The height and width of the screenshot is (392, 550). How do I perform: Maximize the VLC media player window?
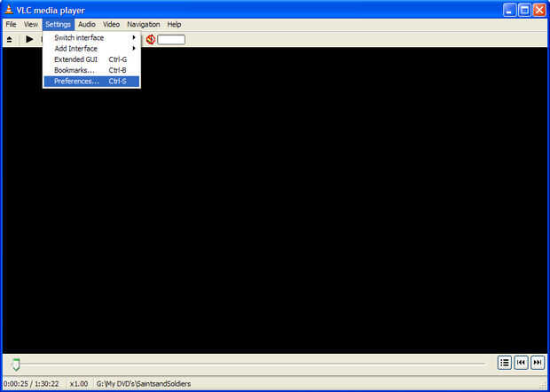click(525, 10)
